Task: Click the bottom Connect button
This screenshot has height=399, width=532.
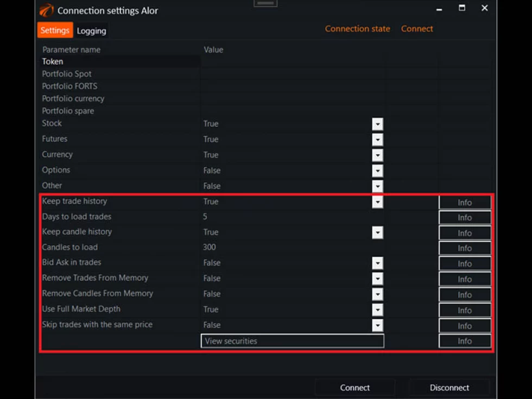Action: point(355,388)
